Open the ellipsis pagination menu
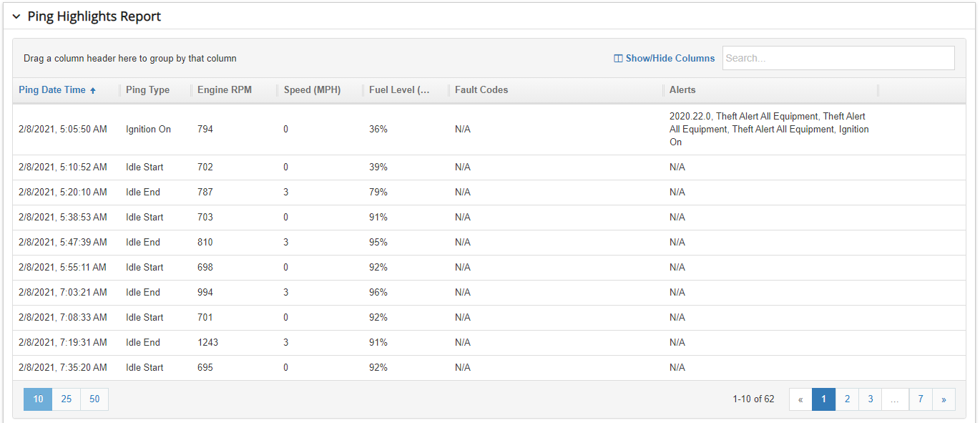Screen dimensions: 980x423 click(x=895, y=399)
